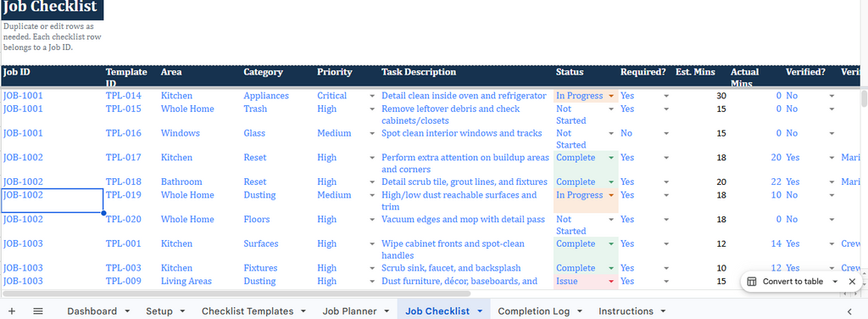The height and width of the screenshot is (319, 868).
Task: Select the Appliances category cell
Action: pyautogui.click(x=278, y=96)
